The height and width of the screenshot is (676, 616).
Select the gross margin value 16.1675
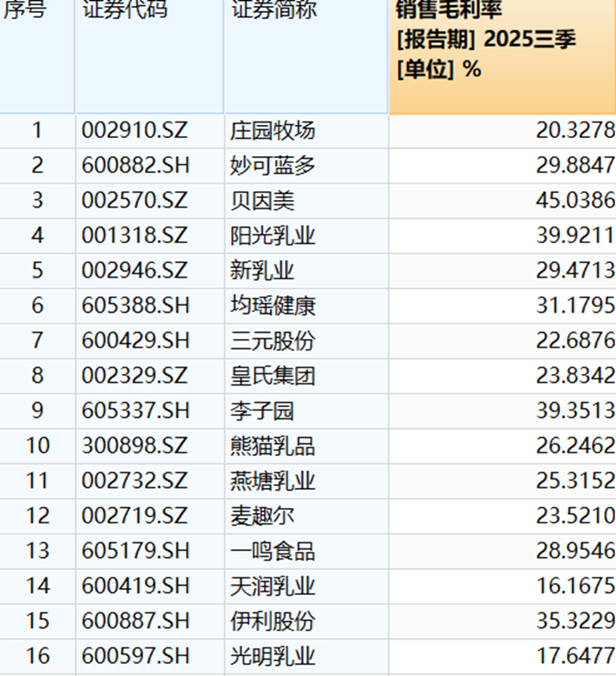pos(576,585)
